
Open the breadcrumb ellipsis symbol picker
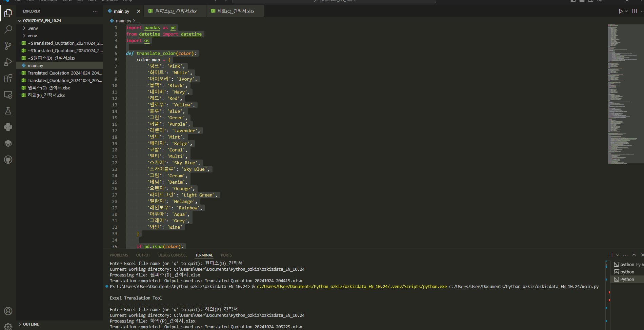pyautogui.click(x=138, y=21)
